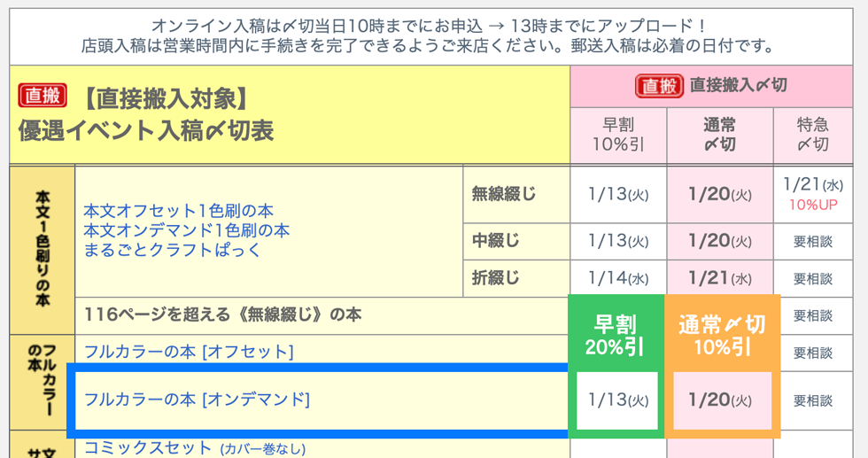Open the 本文オフセット1色刷の本 link
868x458 pixels.
(178, 211)
